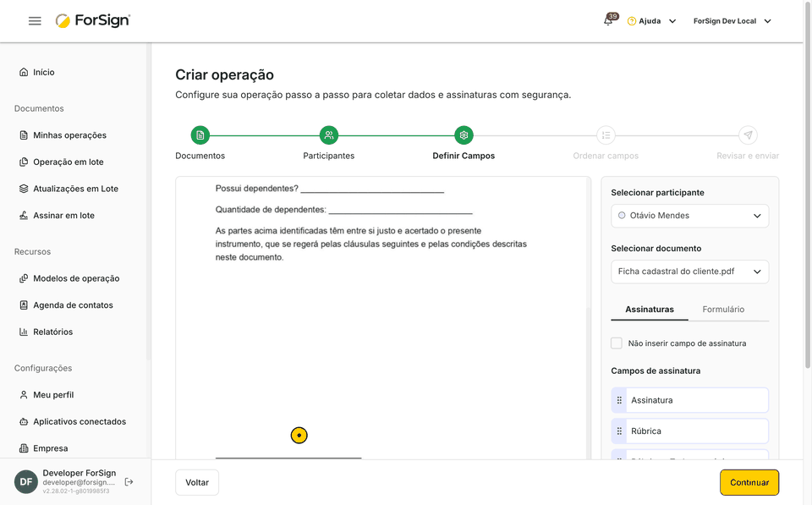Open Agenda de contatos in sidebar
The height and width of the screenshot is (505, 812).
[73, 305]
